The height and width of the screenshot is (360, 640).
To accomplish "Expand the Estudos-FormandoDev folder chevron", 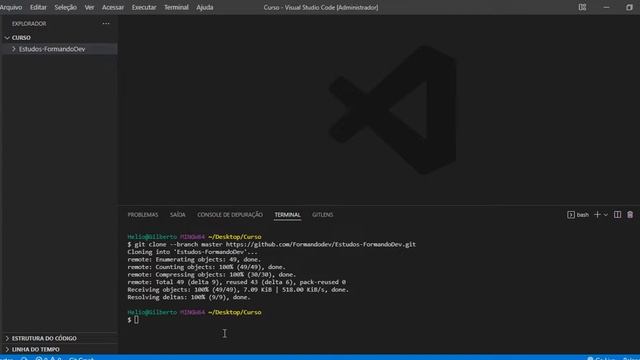I will pos(13,49).
